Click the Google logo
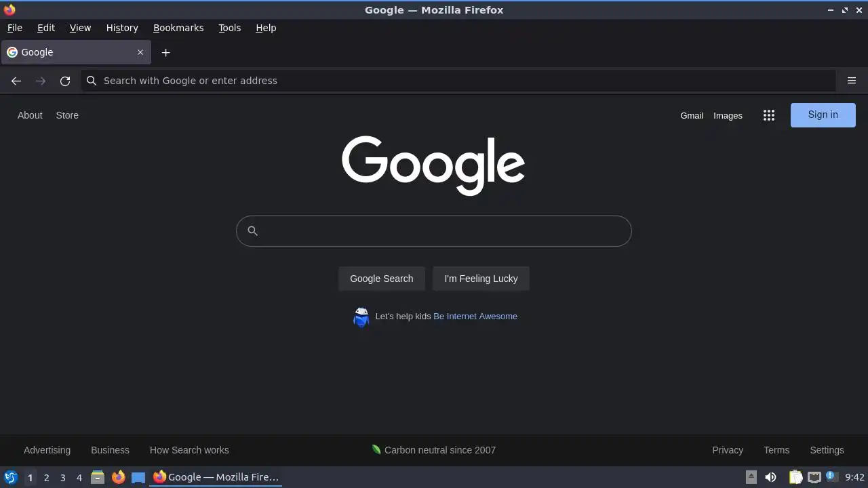This screenshot has width=868, height=488. tap(433, 165)
